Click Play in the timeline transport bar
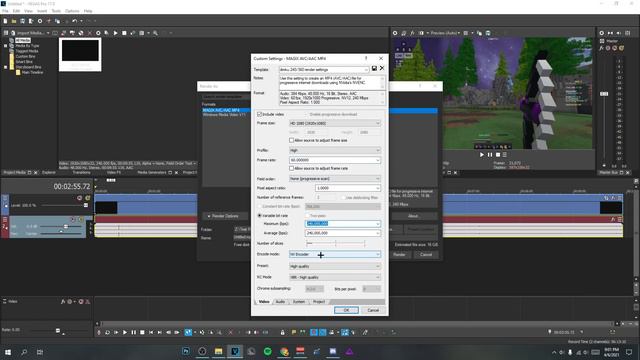This screenshot has width=640, height=360. [125, 333]
